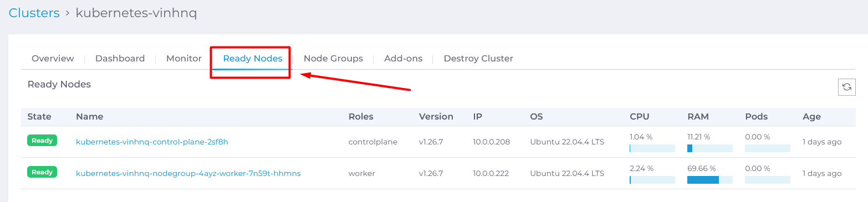
Task: Open the Add-ons tab
Action: [x=403, y=58]
